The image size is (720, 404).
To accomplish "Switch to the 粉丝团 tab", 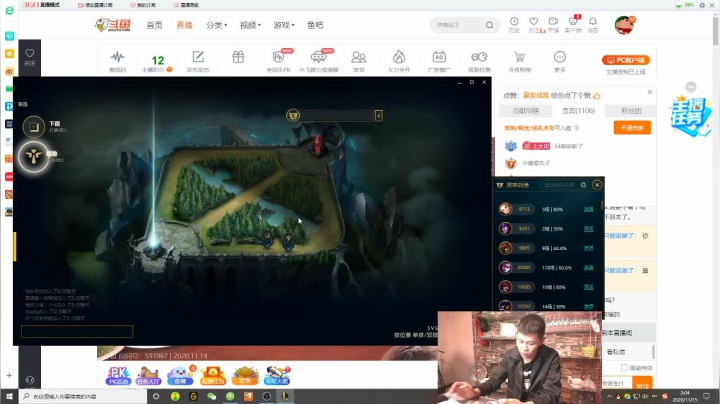I will (x=631, y=111).
